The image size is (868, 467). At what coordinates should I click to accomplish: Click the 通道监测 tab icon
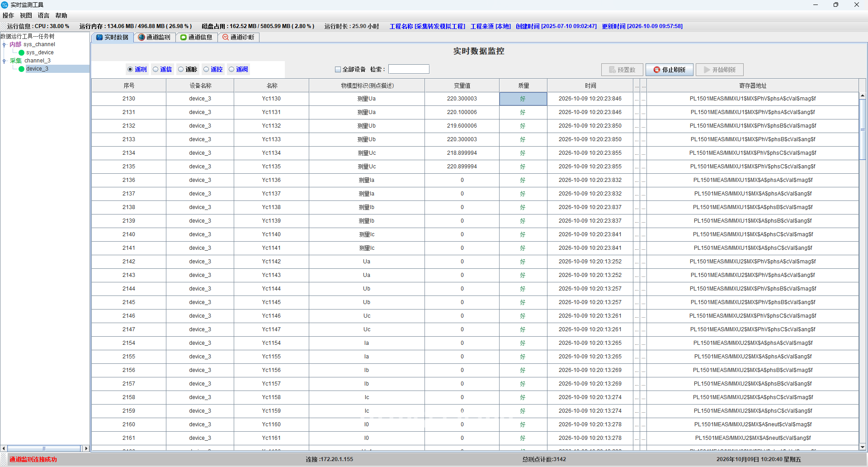click(x=142, y=38)
